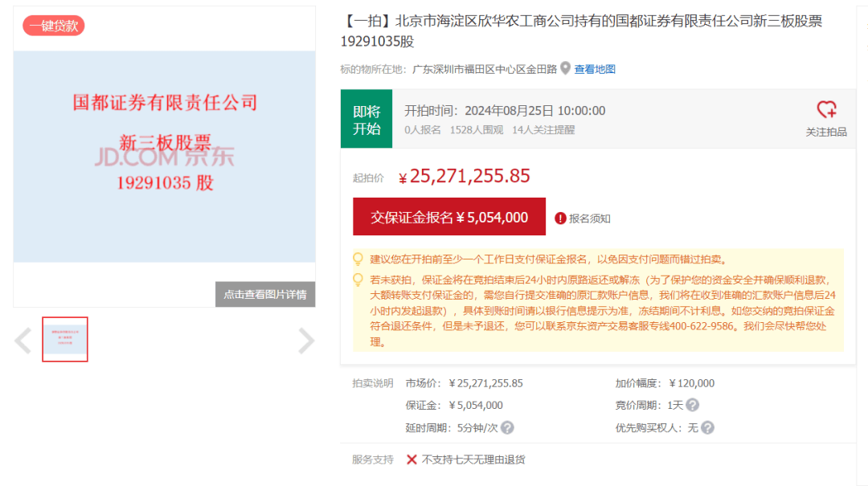Screen dimensions: 868x486
Task: Click help icon next to 优先购买权人
Action: click(x=707, y=427)
